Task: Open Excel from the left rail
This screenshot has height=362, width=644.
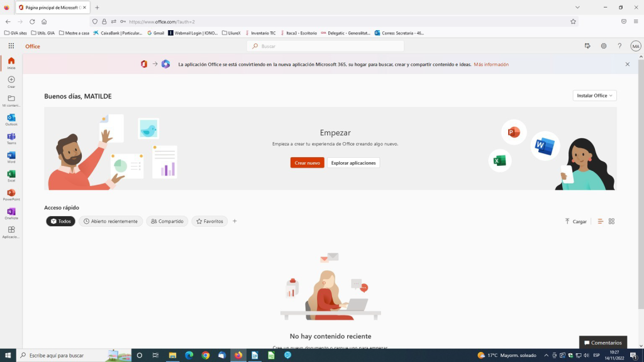Action: [11, 175]
